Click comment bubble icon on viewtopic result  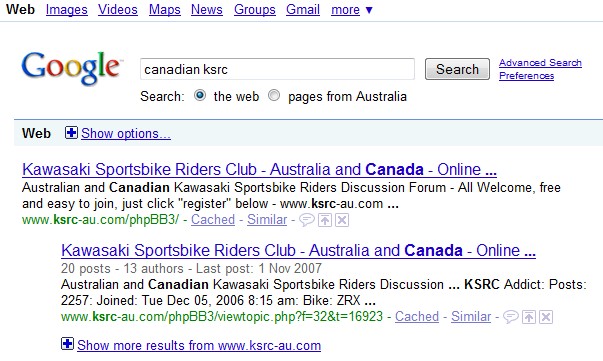(x=511, y=317)
